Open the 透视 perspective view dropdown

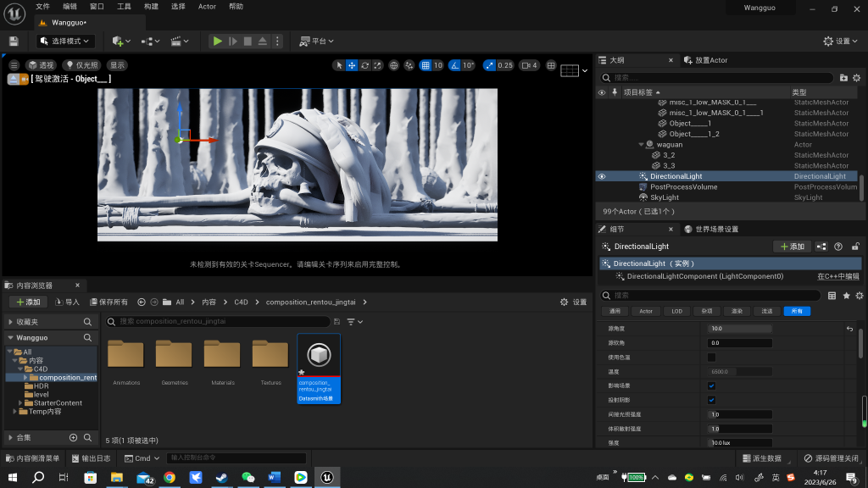(x=42, y=65)
